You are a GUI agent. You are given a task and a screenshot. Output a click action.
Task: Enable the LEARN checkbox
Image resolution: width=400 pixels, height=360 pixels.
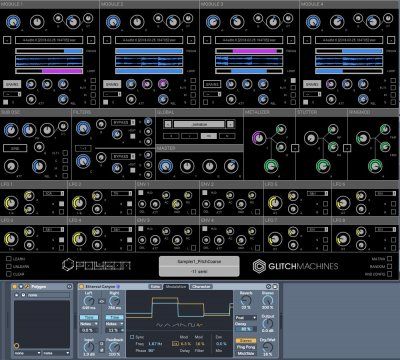click(x=9, y=259)
